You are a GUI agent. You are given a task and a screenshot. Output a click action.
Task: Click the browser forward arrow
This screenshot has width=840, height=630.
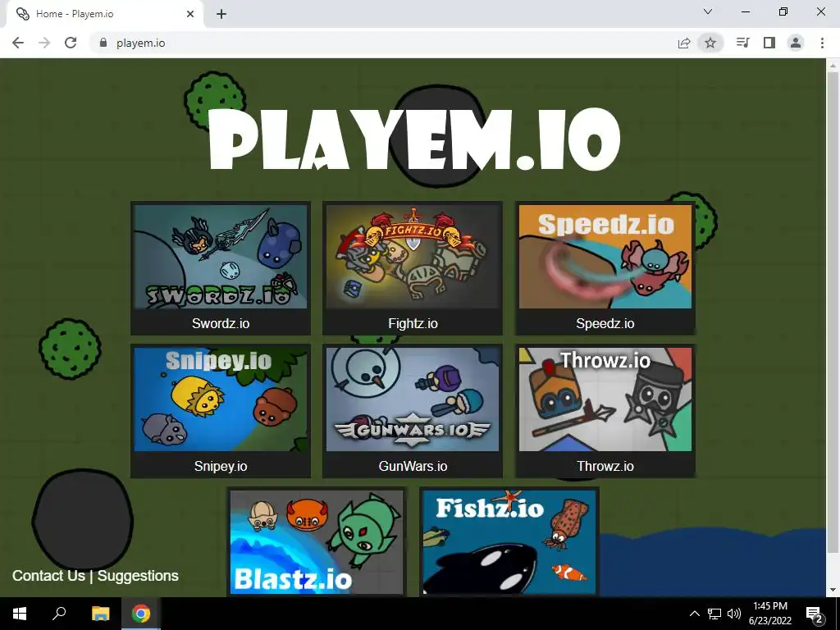point(44,43)
